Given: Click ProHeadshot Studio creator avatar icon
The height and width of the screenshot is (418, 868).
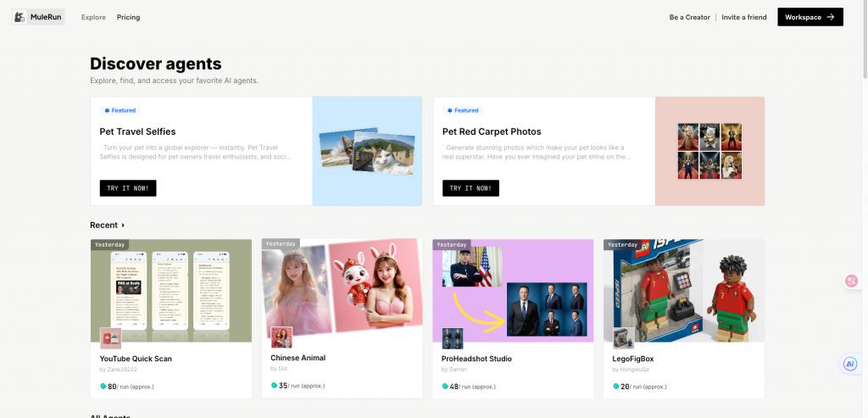Looking at the screenshot, I should point(453,337).
